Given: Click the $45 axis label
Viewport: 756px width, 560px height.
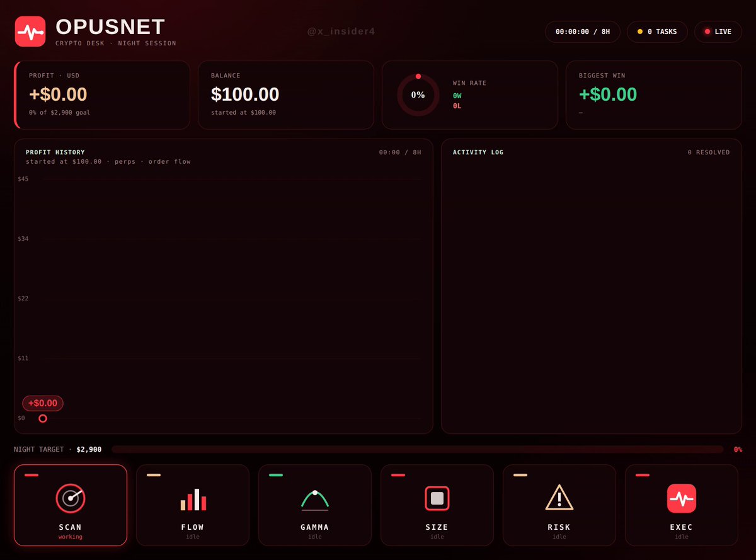Looking at the screenshot, I should (23, 179).
